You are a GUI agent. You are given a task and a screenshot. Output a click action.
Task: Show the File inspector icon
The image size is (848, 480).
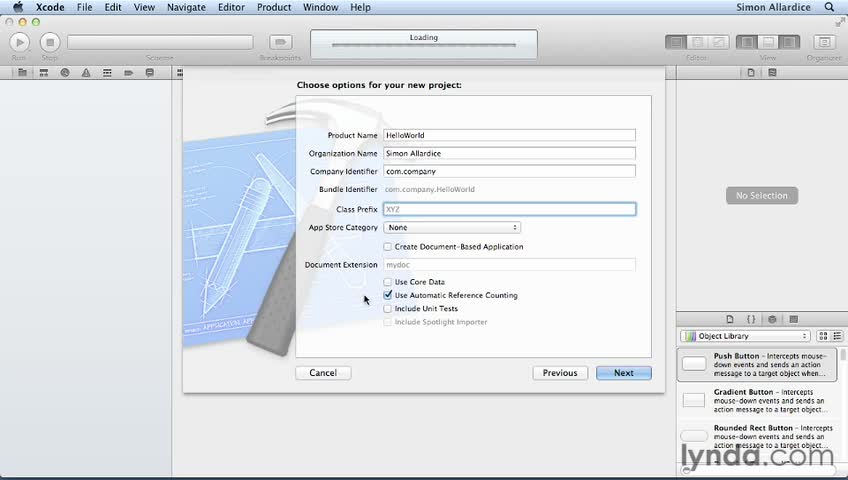751,72
